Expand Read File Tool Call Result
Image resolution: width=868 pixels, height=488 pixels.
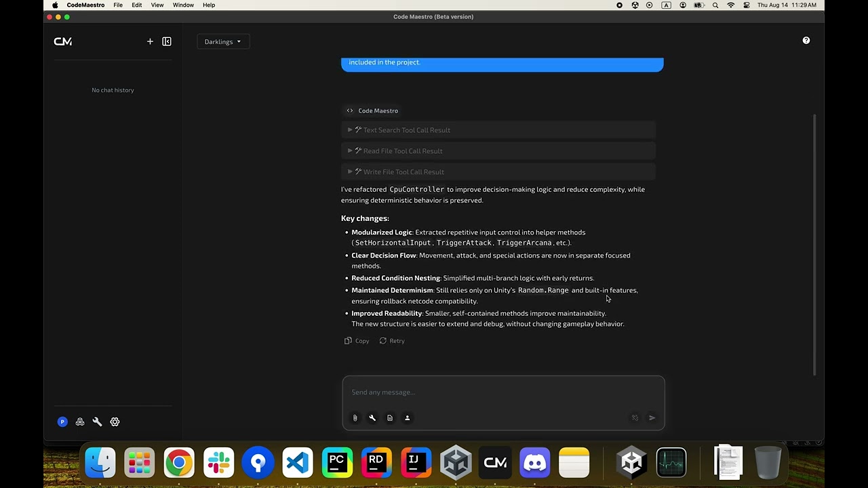click(x=498, y=151)
